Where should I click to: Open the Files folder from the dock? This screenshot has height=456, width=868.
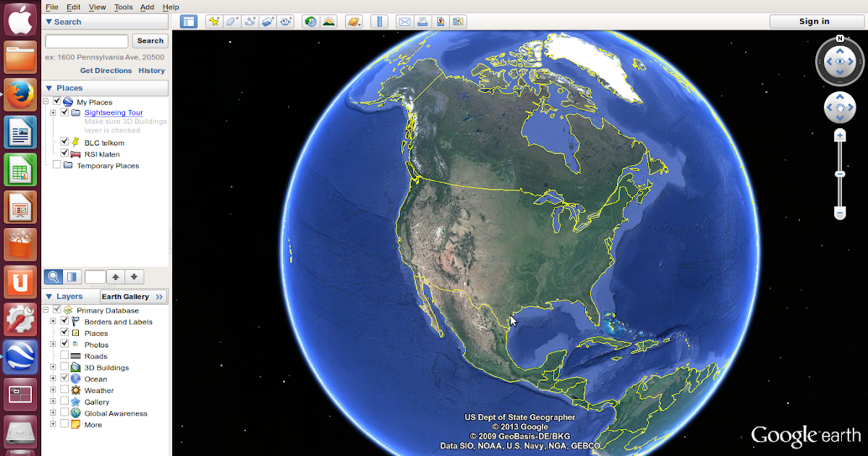pyautogui.click(x=20, y=57)
